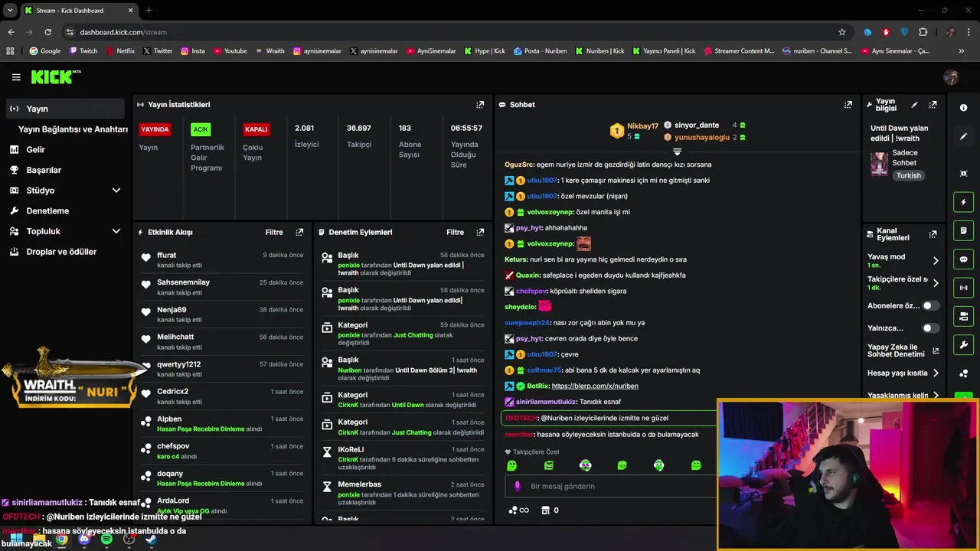Pop out the Yayın İstatistikleri panel
The width and height of the screenshot is (980, 551).
click(x=480, y=105)
